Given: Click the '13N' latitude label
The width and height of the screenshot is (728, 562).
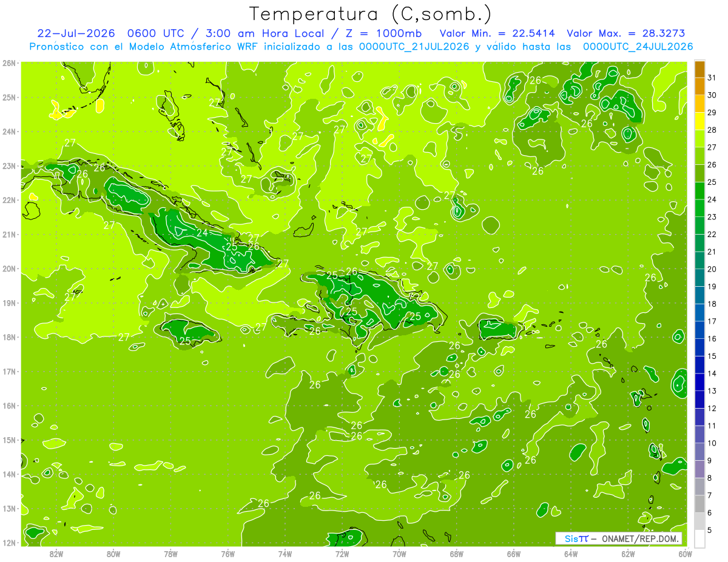Looking at the screenshot, I should click(x=10, y=508).
